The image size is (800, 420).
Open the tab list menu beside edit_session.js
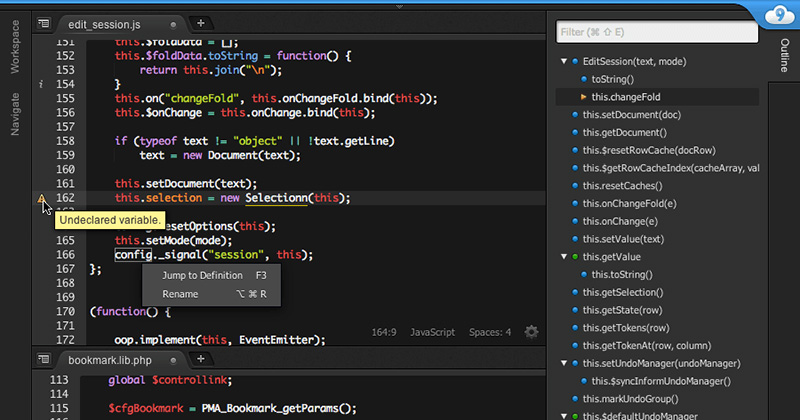tap(43, 22)
